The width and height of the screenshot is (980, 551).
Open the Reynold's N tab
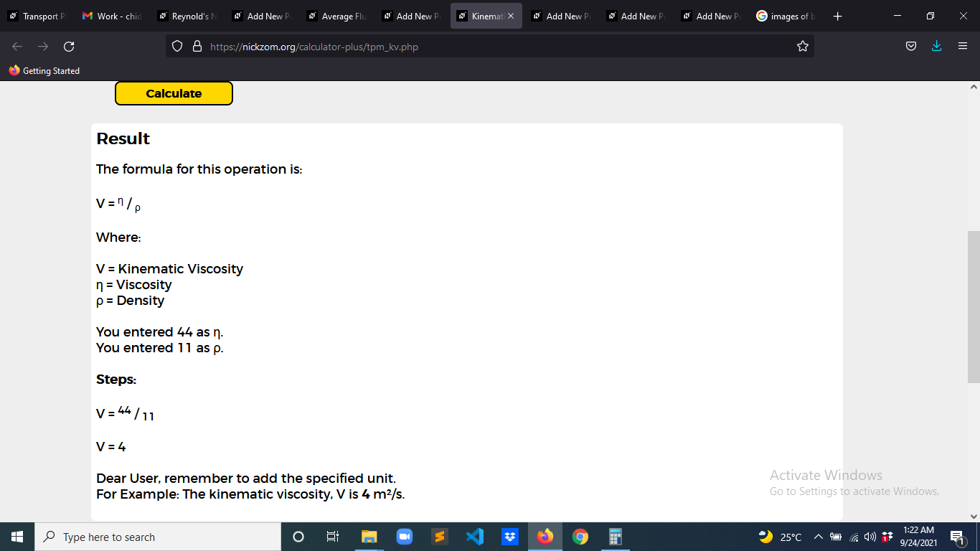pyautogui.click(x=187, y=16)
